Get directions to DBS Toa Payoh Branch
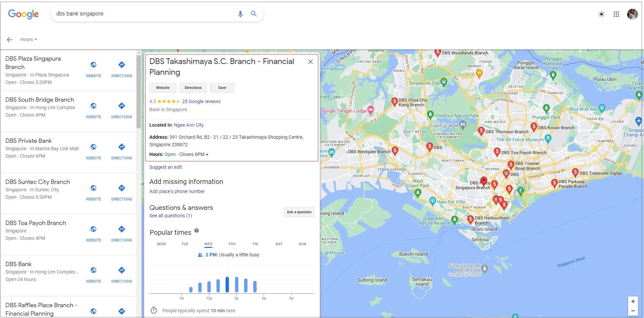This screenshot has height=318, width=644. (x=122, y=234)
